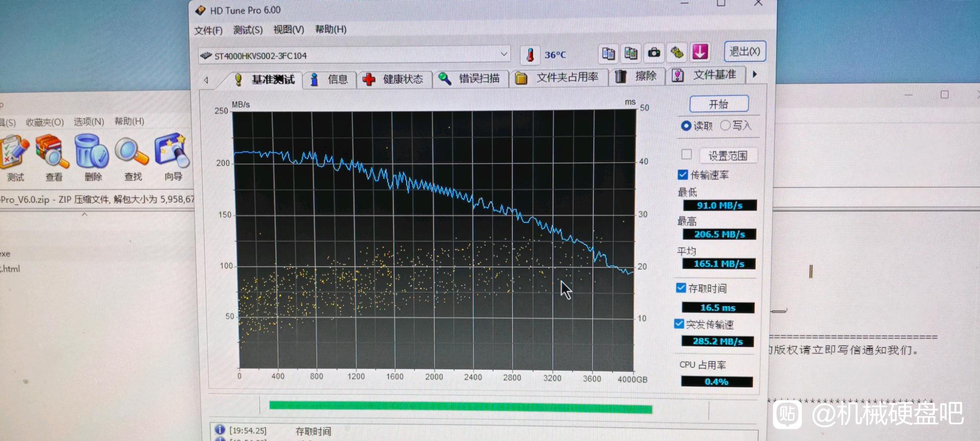
Task: Open the 文件(F) menu
Action: tap(208, 30)
